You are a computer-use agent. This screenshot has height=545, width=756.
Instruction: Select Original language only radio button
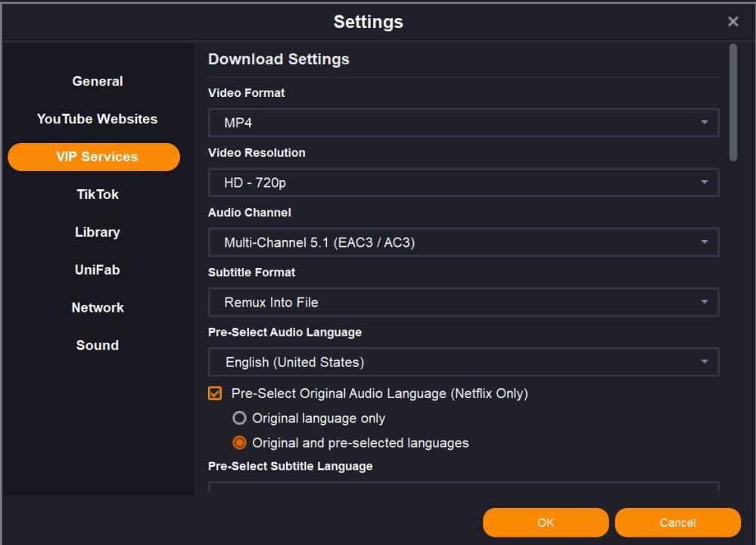click(x=239, y=418)
